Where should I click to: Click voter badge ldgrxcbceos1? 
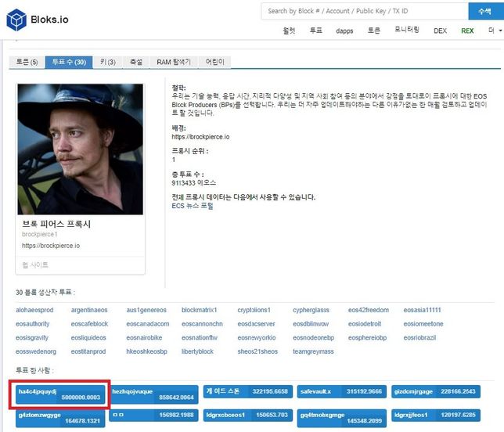(248, 415)
